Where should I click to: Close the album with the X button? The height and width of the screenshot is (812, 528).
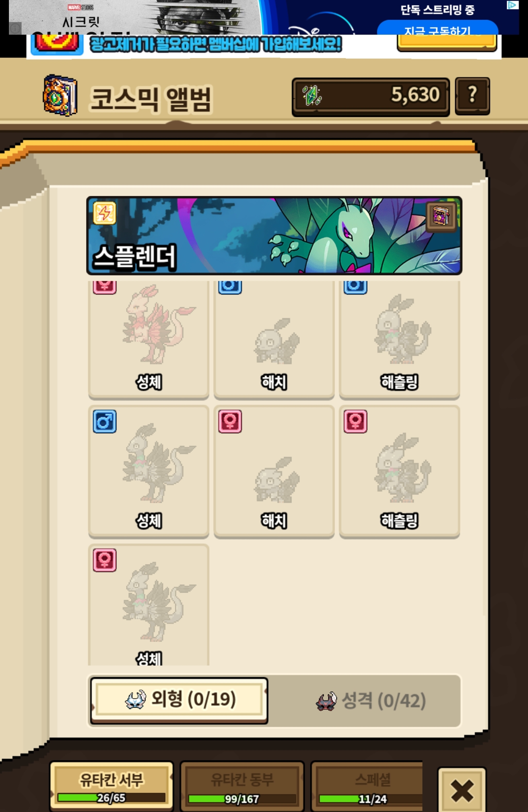coord(462,791)
